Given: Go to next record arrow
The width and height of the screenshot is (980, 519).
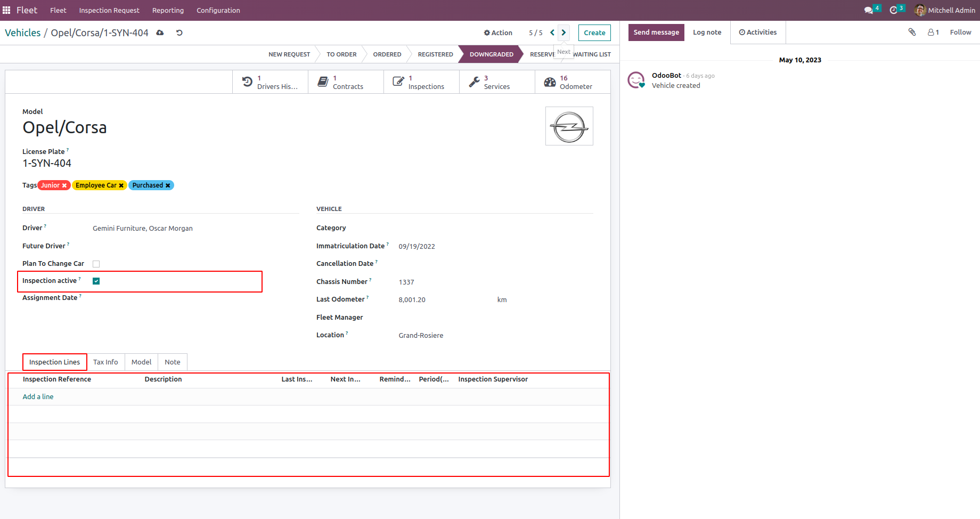Looking at the screenshot, I should 563,33.
